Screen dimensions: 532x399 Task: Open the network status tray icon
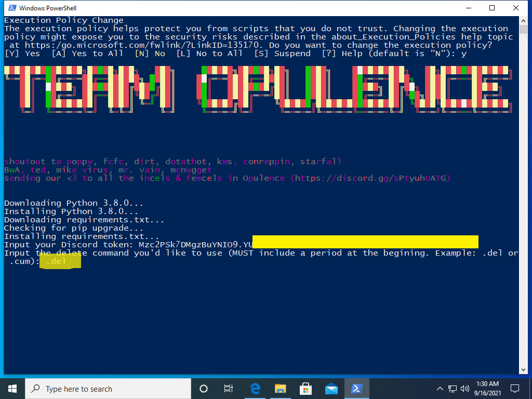point(453,389)
